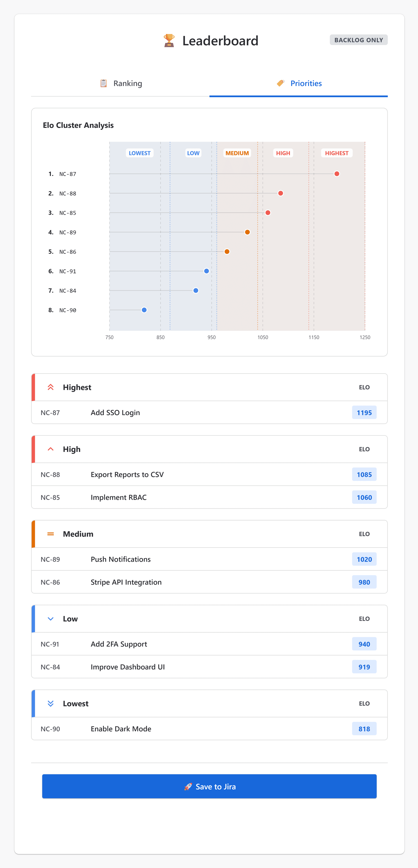Click the HIGHEST cluster label in chart

[337, 153]
